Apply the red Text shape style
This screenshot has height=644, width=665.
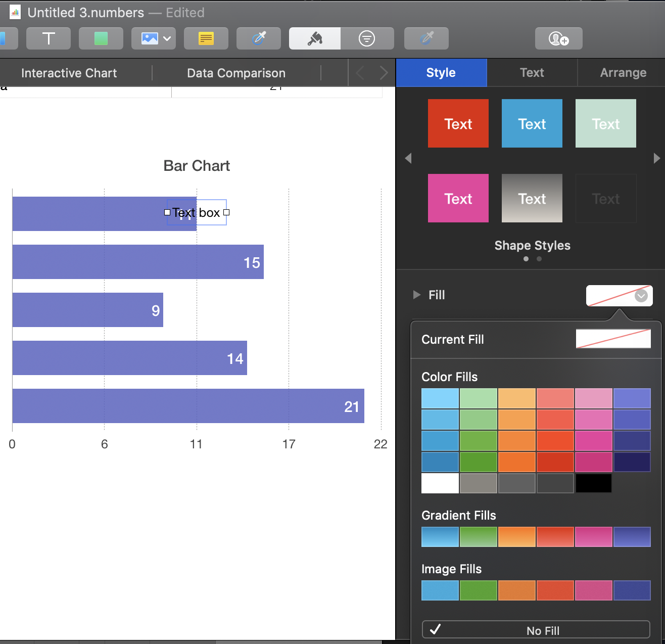click(x=458, y=123)
